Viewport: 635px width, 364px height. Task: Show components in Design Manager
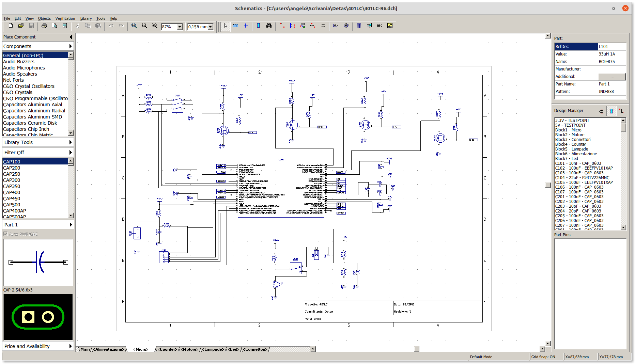(x=611, y=111)
